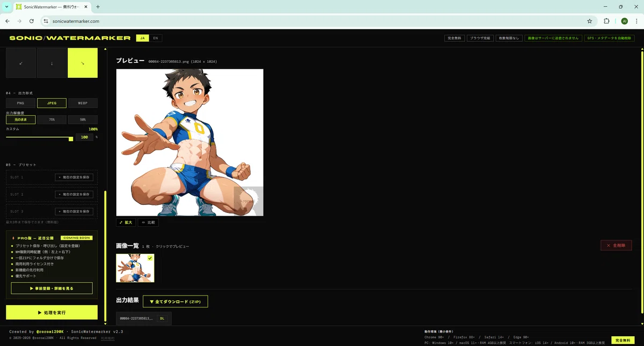Enlarge preview with 拡大 button
The height and width of the screenshot is (346, 644).
[126, 222]
